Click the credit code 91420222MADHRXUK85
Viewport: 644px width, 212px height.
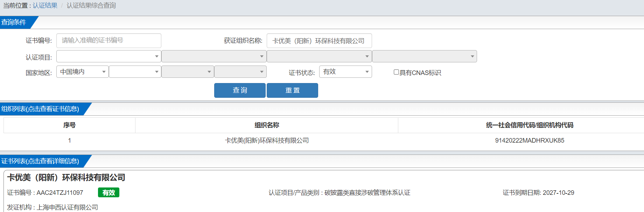530,141
